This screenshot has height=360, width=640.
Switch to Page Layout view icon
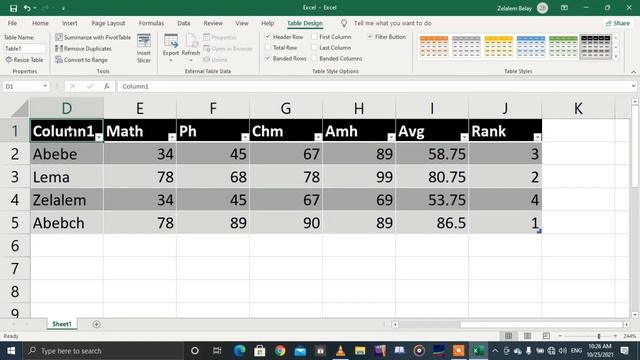(527, 336)
